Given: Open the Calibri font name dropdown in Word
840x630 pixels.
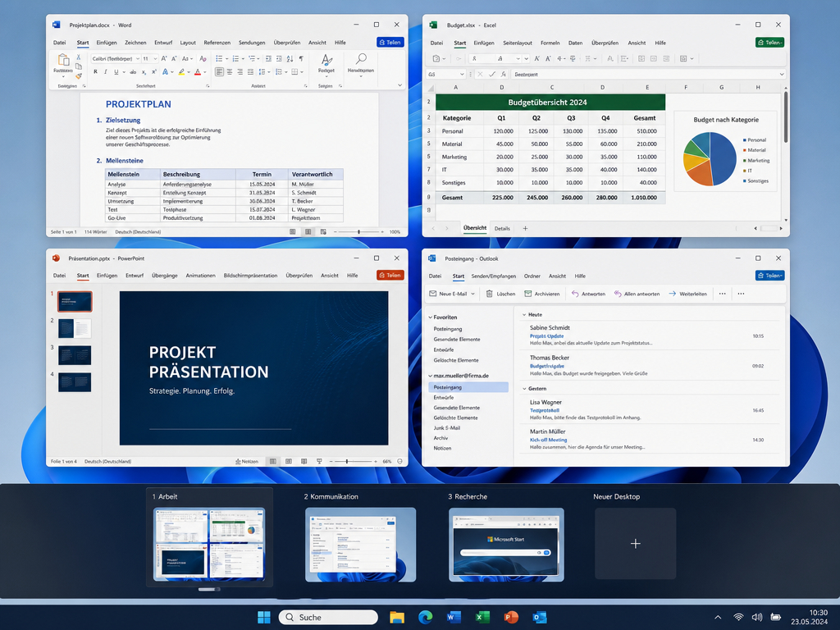Looking at the screenshot, I should (x=138, y=58).
